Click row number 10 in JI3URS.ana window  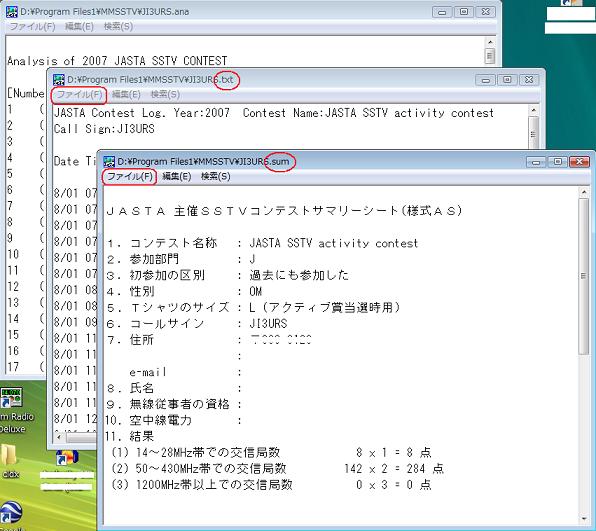tap(13, 254)
